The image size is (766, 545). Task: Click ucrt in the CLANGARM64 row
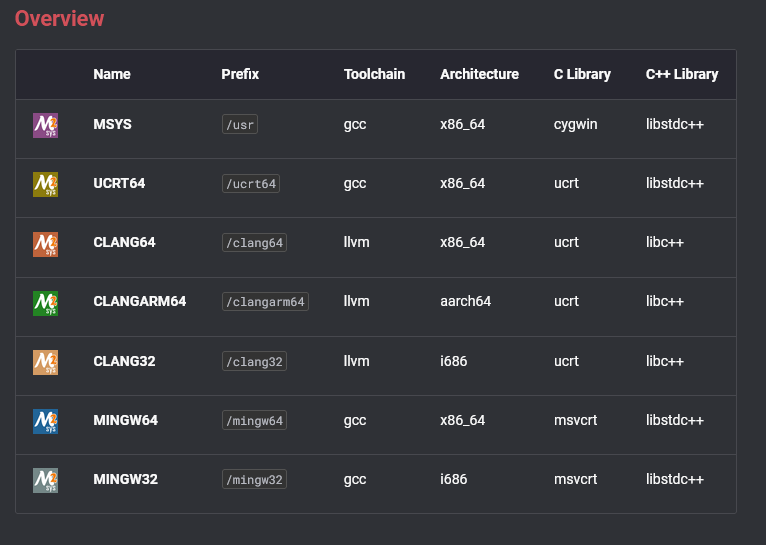coord(566,302)
